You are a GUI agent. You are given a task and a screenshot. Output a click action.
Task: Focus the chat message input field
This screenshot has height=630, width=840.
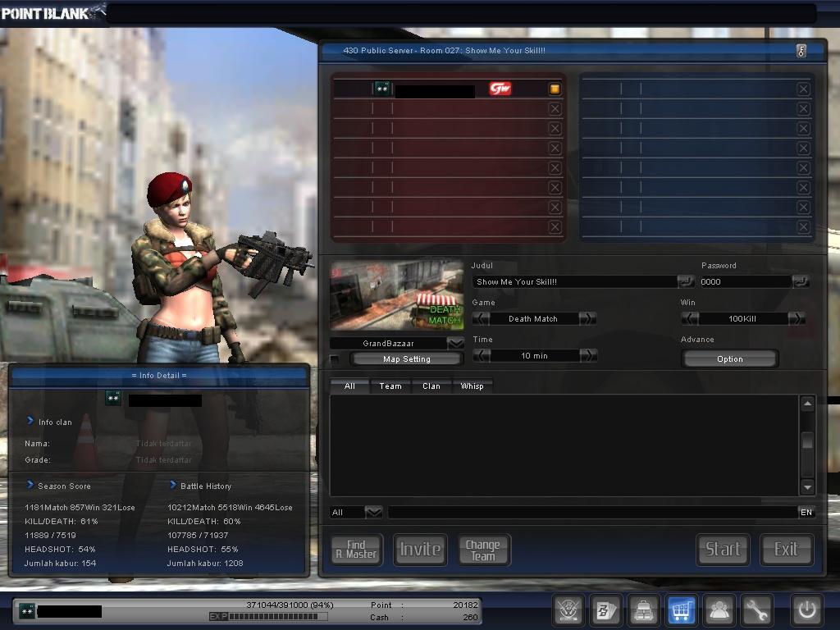click(592, 512)
